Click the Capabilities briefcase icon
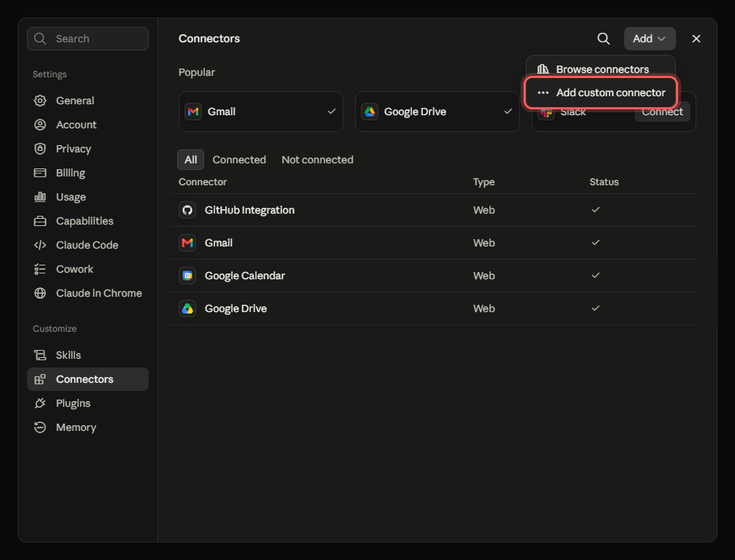The width and height of the screenshot is (735, 560). tap(40, 221)
